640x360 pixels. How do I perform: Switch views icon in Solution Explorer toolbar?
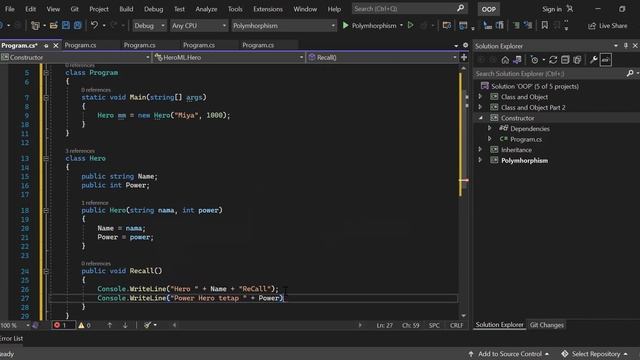[x=517, y=60]
